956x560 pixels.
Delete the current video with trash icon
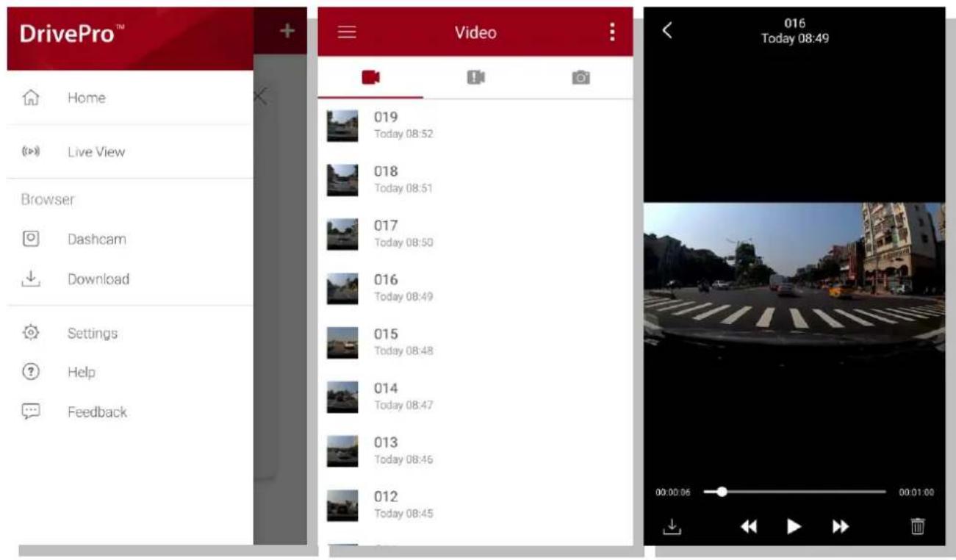(x=918, y=525)
